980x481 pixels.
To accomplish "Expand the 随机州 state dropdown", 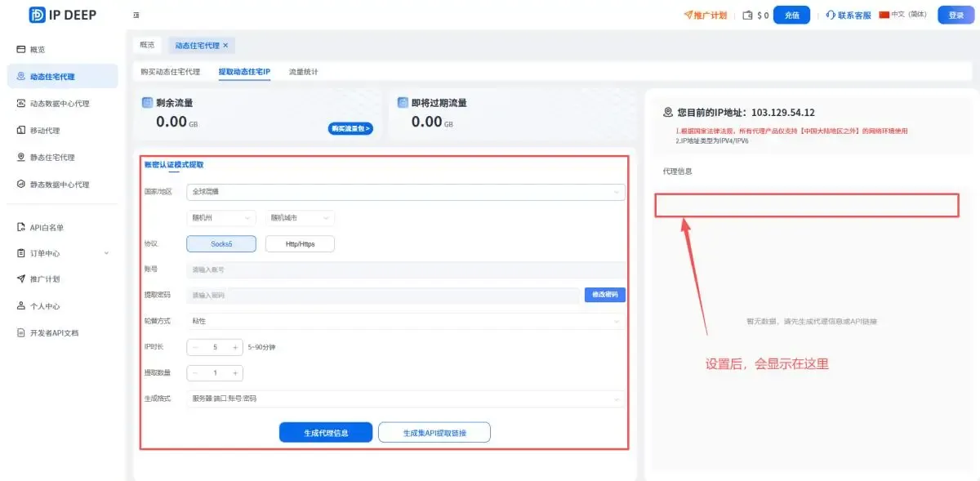I will 220,217.
